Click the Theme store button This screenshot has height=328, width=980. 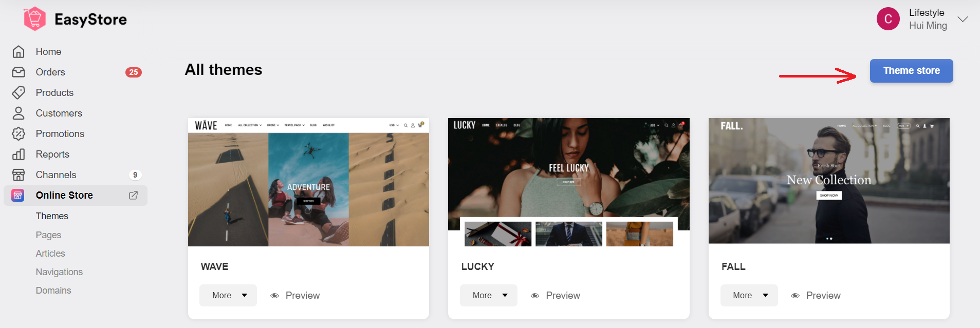(911, 71)
